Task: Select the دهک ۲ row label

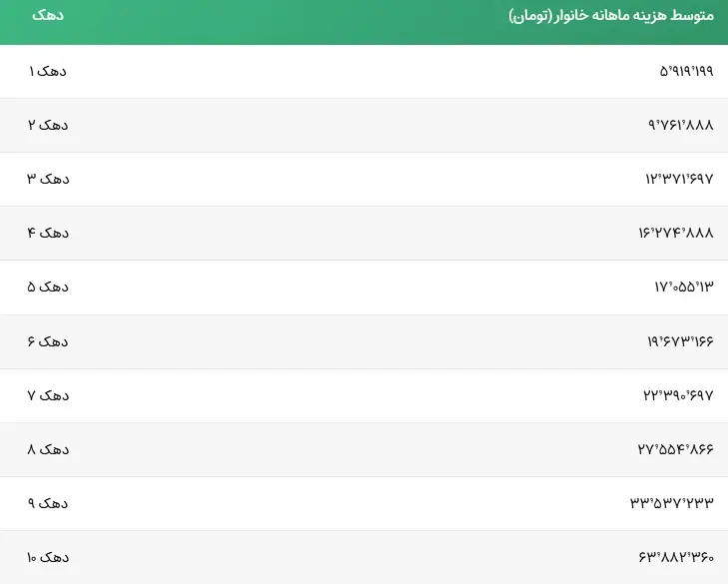Action: [48, 125]
